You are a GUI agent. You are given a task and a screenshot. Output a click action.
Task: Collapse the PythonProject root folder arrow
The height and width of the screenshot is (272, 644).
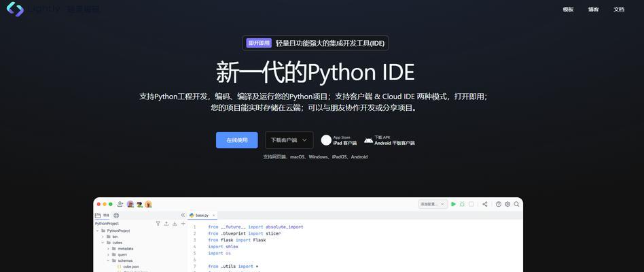98,231
